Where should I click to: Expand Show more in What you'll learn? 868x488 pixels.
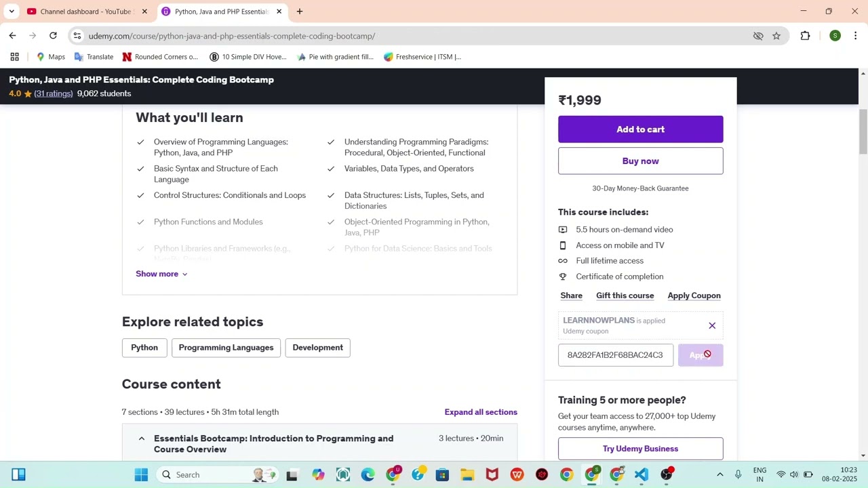(x=161, y=274)
